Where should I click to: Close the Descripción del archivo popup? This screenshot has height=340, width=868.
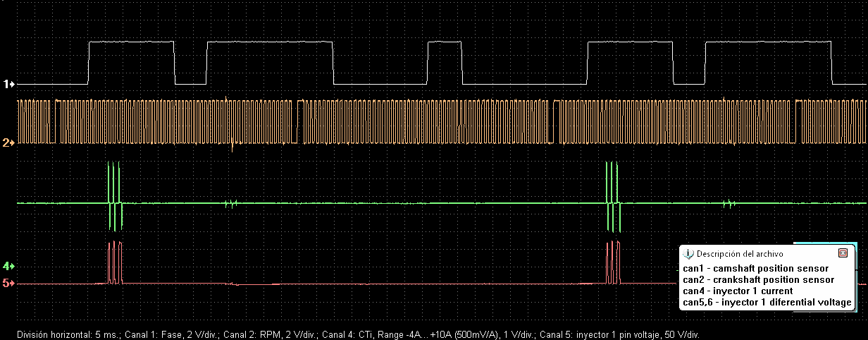[x=843, y=253]
